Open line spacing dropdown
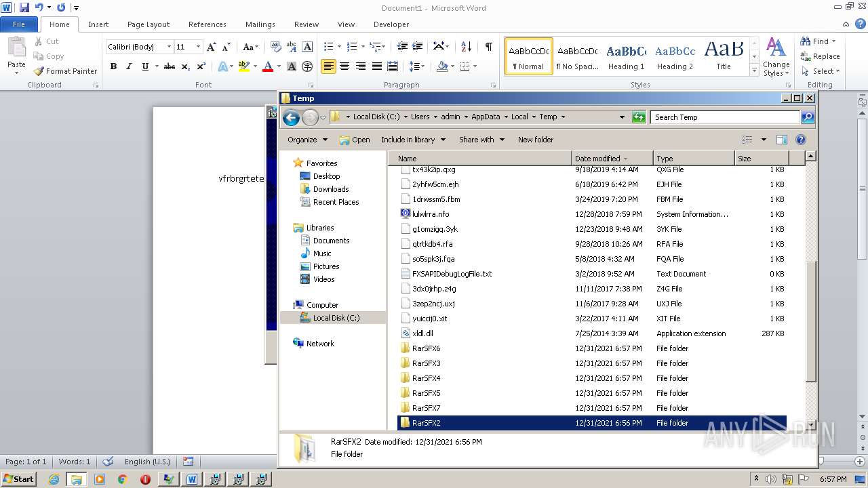Image resolution: width=868 pixels, height=488 pixels. point(417,66)
